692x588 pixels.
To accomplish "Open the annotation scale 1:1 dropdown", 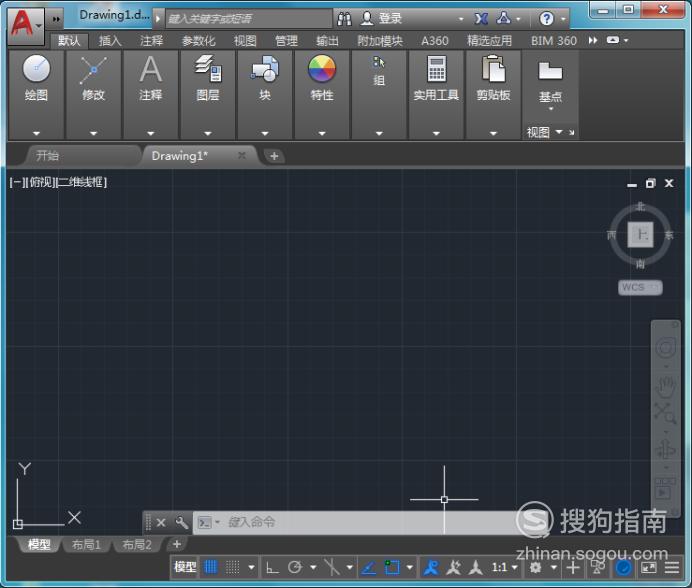I will (x=505, y=567).
